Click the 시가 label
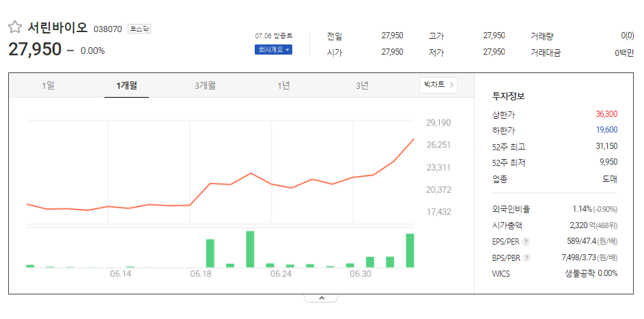The width and height of the screenshot is (644, 319). tap(335, 53)
